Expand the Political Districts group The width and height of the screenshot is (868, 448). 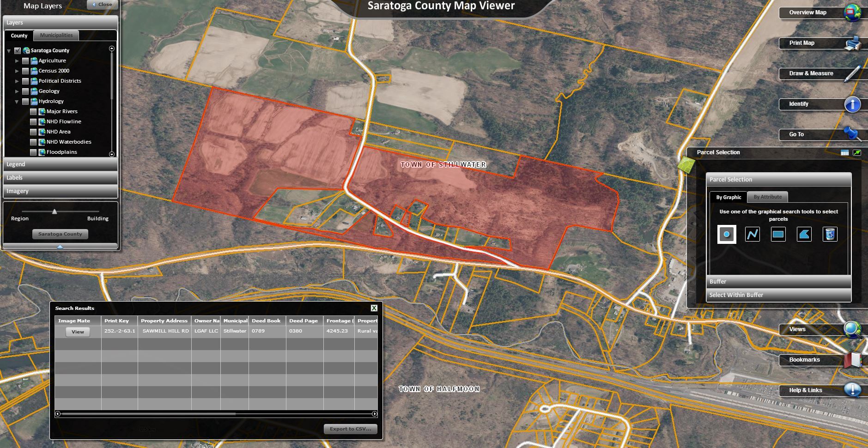[x=17, y=81]
